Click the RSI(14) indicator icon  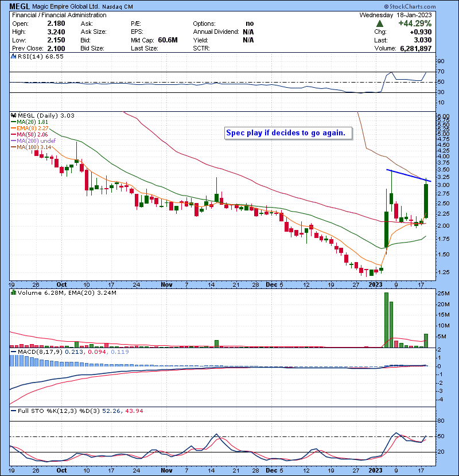click(13, 56)
